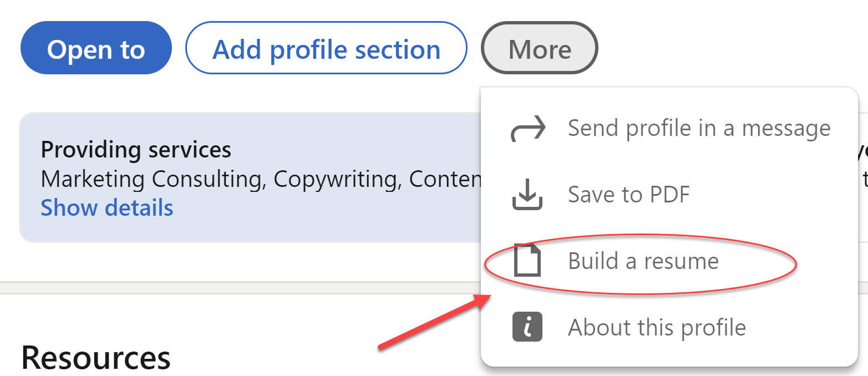Click the document icon beside Build a resume
This screenshot has width=868, height=376.
pos(527,261)
